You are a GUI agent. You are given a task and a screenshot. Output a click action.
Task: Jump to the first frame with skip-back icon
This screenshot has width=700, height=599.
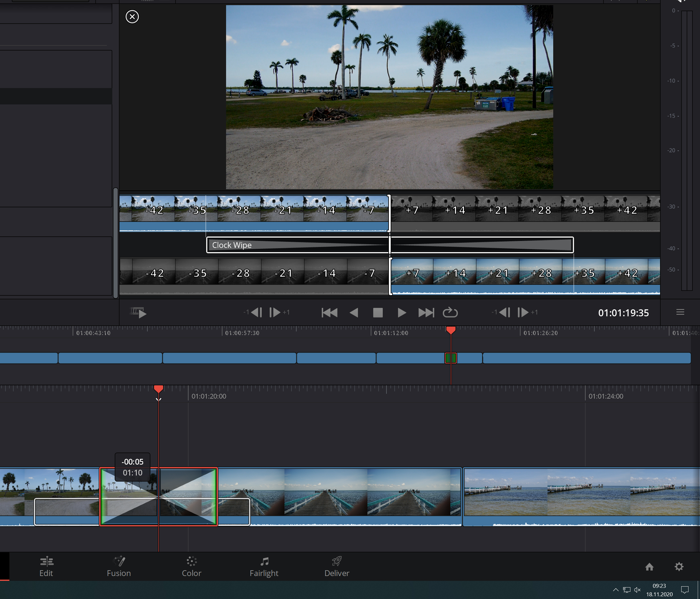(329, 313)
